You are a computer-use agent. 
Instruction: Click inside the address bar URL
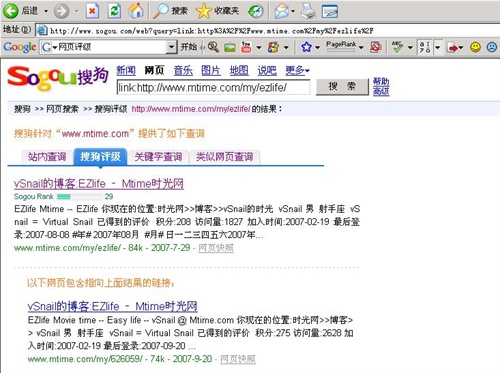[212, 31]
